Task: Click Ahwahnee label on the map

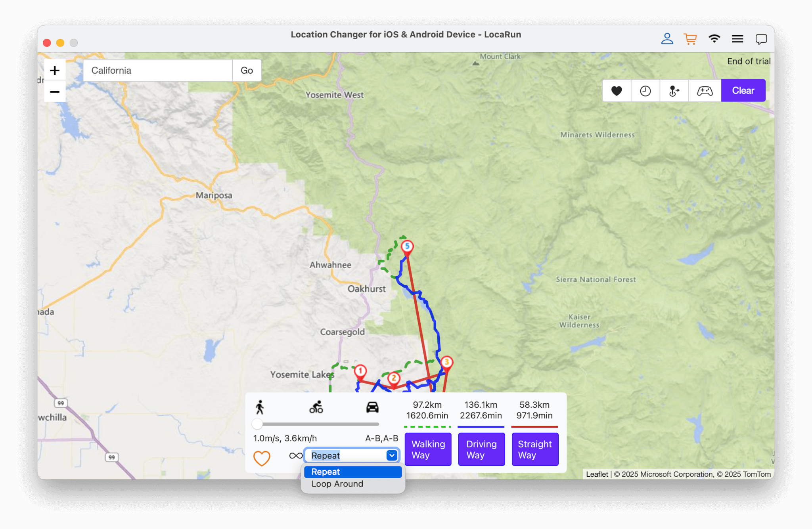Action: click(330, 265)
